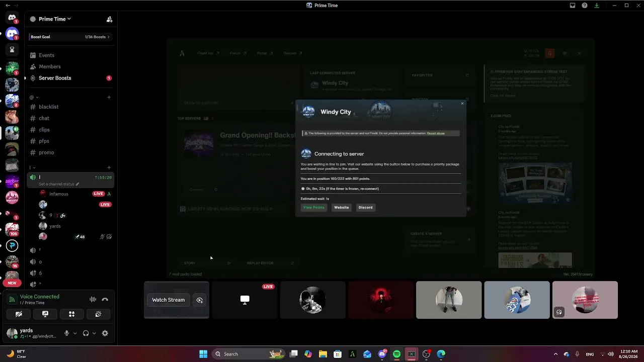Open Microsoft Store from the taskbar
The width and height of the screenshot is (644, 362).
click(338, 354)
